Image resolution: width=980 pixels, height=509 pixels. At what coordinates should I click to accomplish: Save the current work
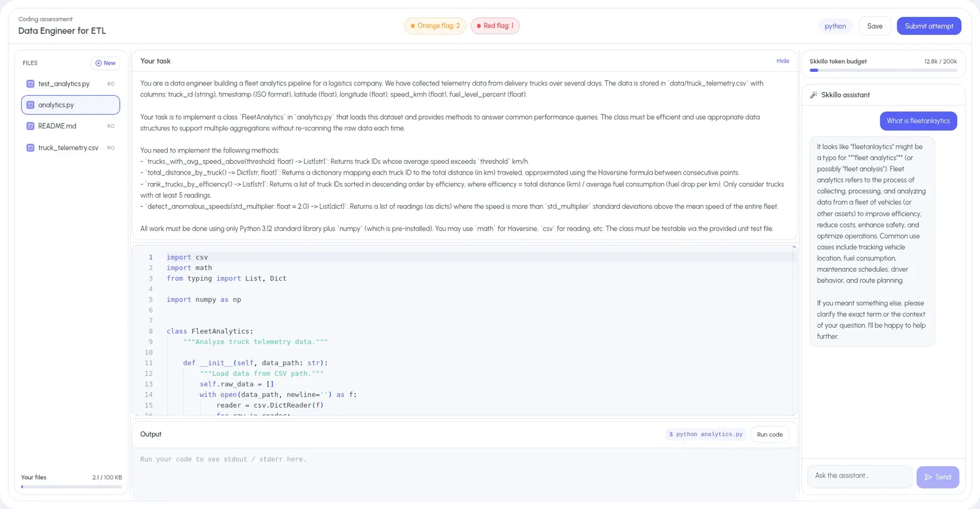(x=875, y=26)
